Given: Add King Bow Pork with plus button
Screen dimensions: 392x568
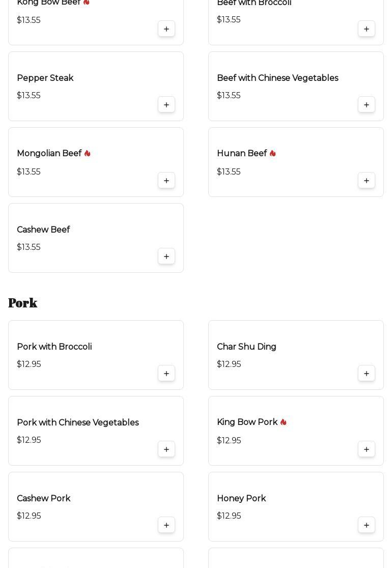Looking at the screenshot, I should tap(367, 449).
